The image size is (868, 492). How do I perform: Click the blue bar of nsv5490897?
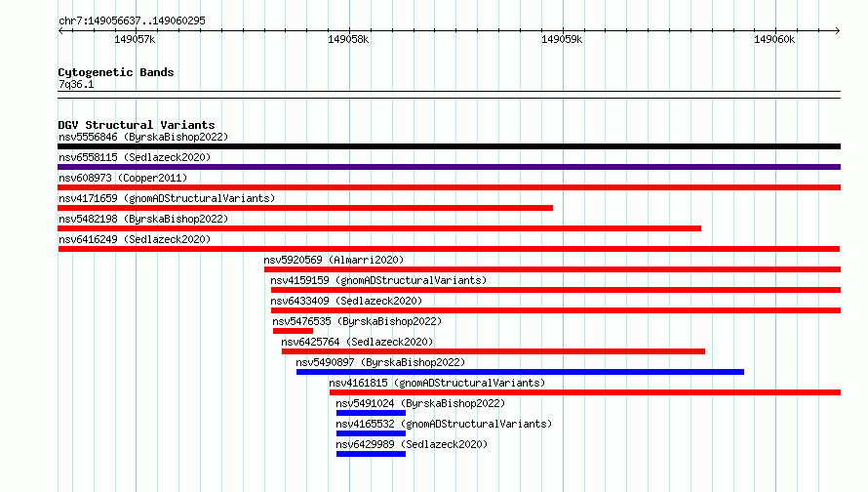521,372
